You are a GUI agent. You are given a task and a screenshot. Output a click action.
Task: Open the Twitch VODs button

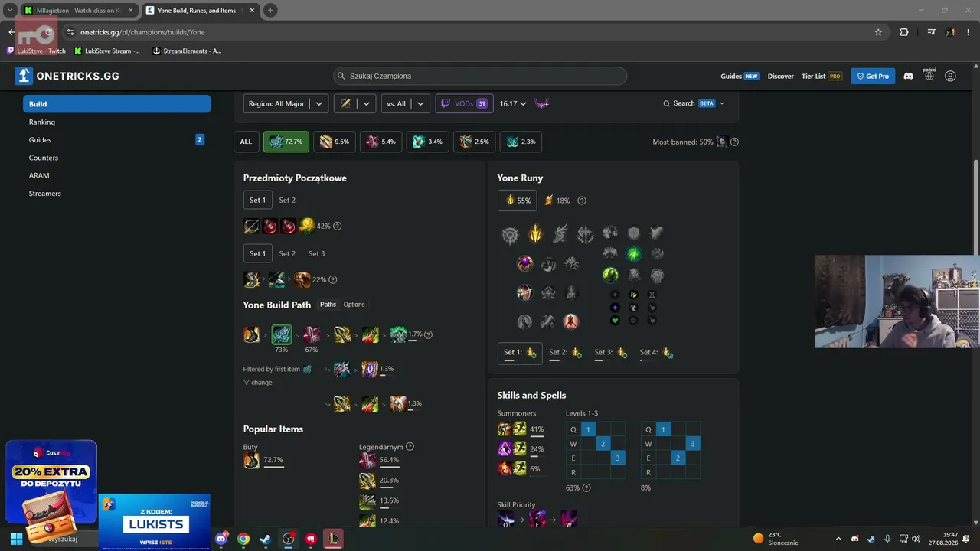coord(464,103)
